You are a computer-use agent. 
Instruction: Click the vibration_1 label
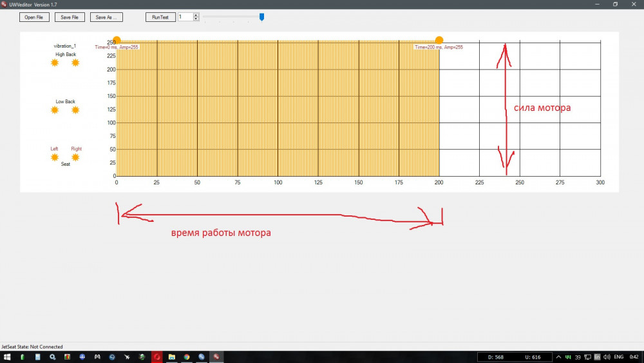tap(65, 46)
